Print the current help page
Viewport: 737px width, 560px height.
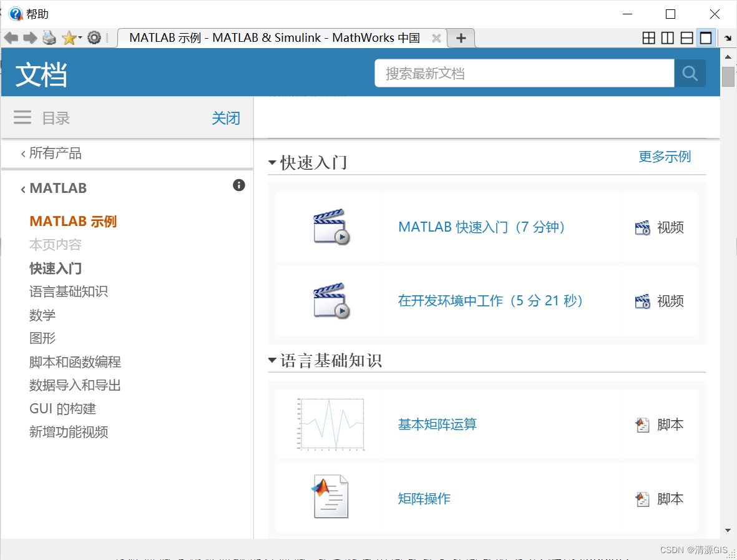click(x=49, y=37)
